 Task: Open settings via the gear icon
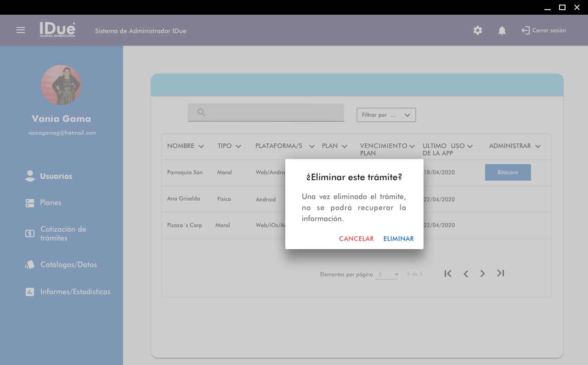point(478,30)
